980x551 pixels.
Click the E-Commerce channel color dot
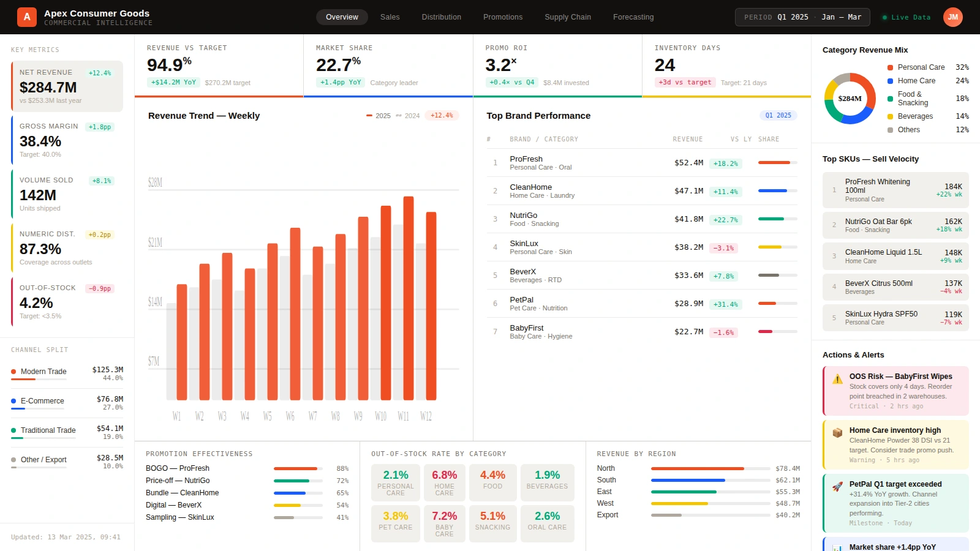click(x=13, y=400)
